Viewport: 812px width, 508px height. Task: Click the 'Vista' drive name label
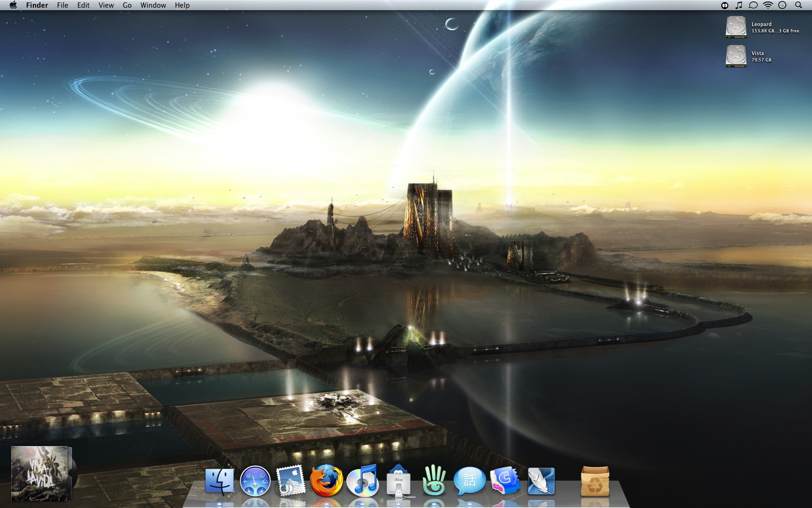tap(757, 53)
